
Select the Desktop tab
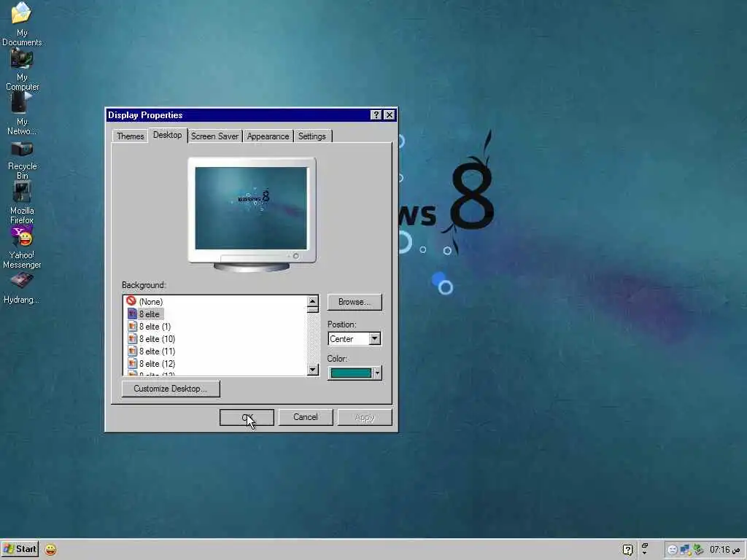(167, 135)
